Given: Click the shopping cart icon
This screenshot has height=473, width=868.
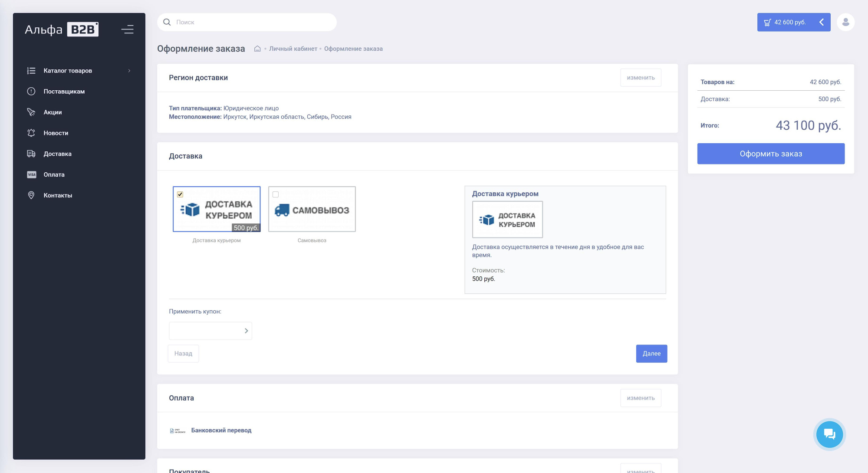Looking at the screenshot, I should pyautogui.click(x=767, y=22).
